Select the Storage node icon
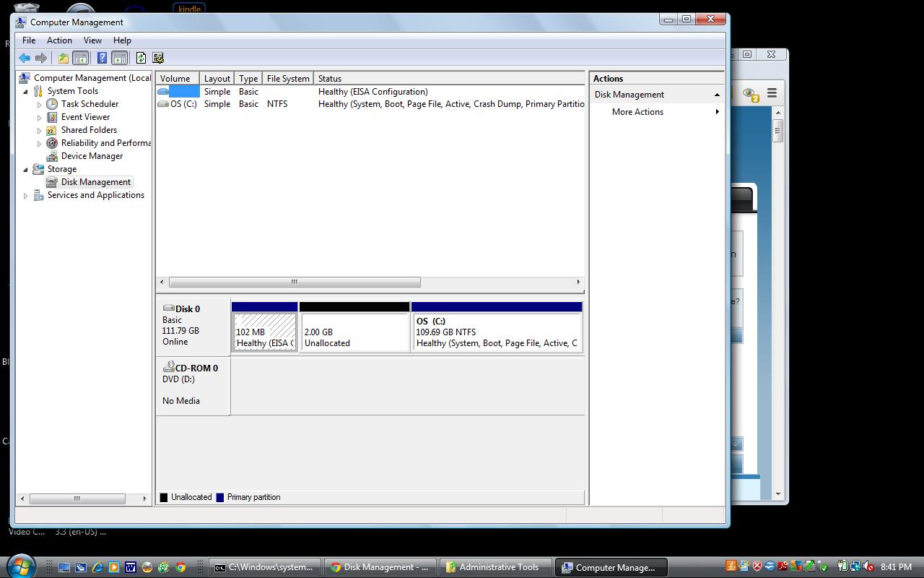This screenshot has width=924, height=578. pos(38,169)
